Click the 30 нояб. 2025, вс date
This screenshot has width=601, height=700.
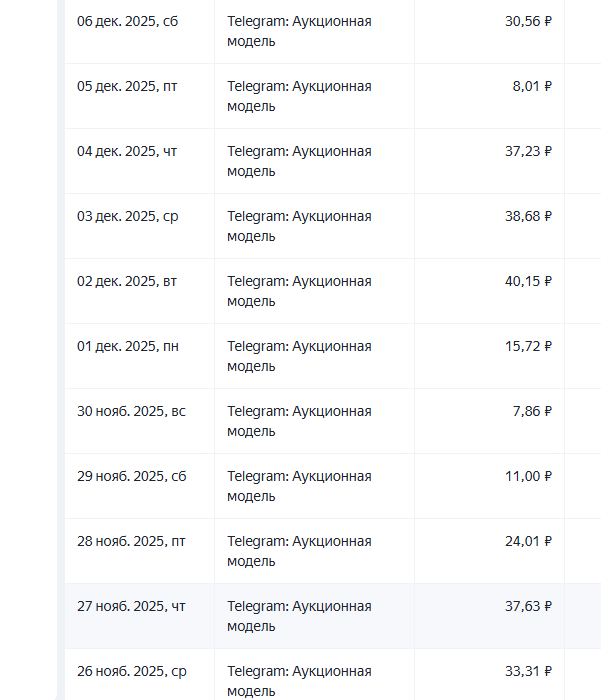pos(131,411)
